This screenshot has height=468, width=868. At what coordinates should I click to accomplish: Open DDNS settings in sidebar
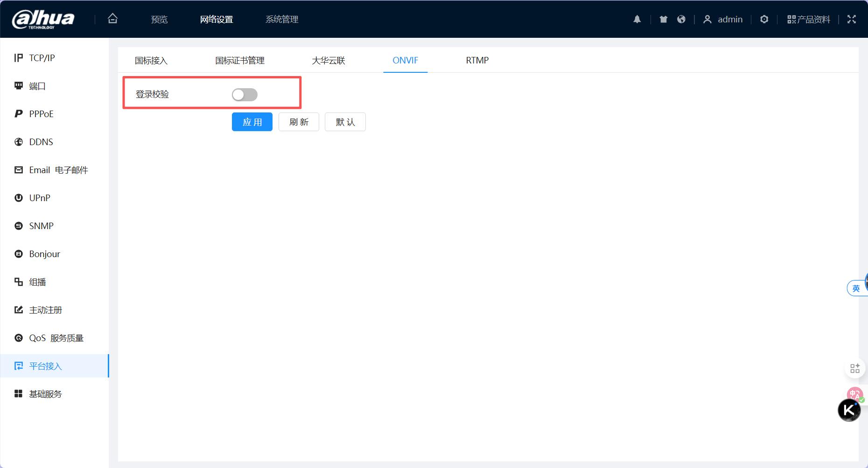pyautogui.click(x=41, y=142)
